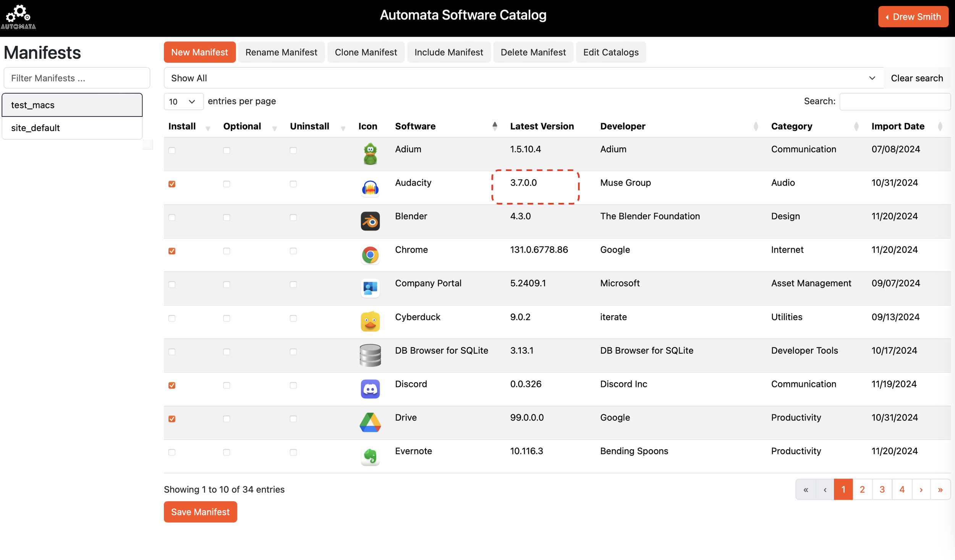Image resolution: width=955 pixels, height=560 pixels.
Task: Click the Evernote elephant icon
Action: pos(370,456)
